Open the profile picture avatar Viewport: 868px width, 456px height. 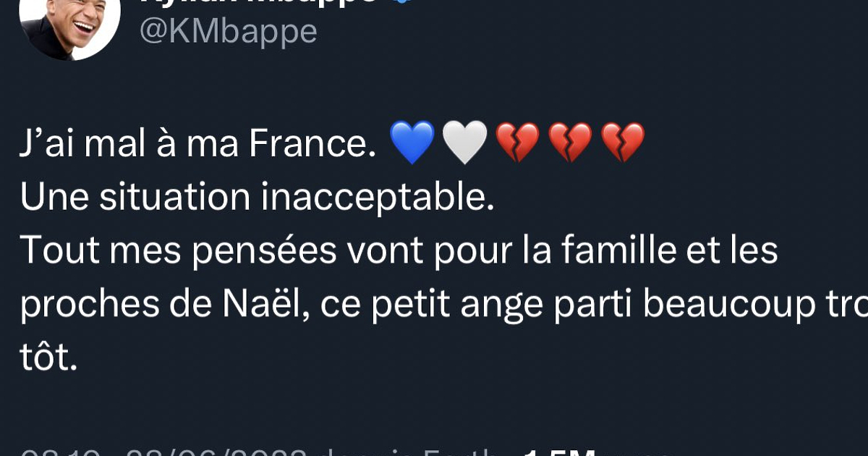tap(69, 22)
